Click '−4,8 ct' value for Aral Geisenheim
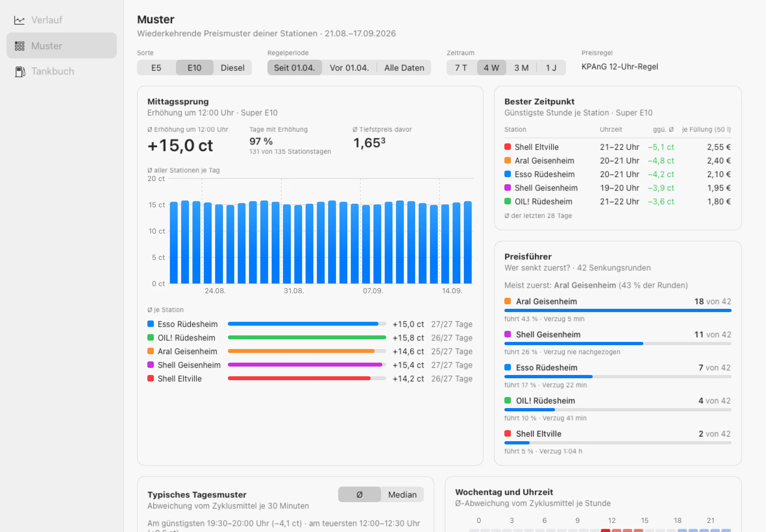The height and width of the screenshot is (532, 766). point(661,161)
